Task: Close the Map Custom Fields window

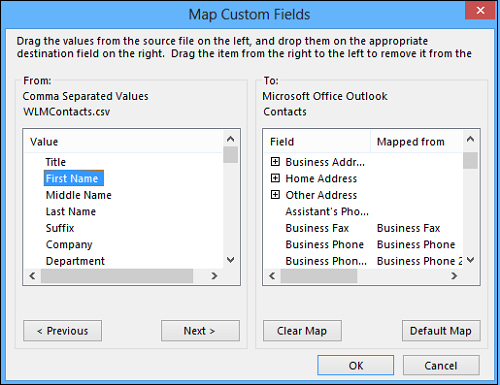Action: coord(480,10)
